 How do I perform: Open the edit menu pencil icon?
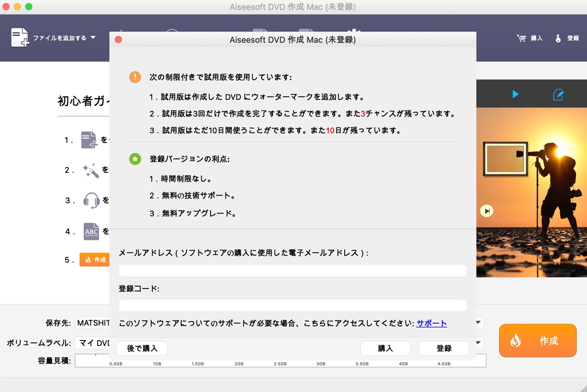point(558,94)
